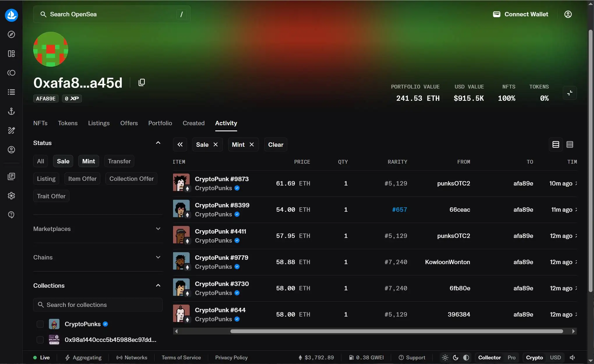
Task: Click the OpenSea logo icon
Action: pyautogui.click(x=11, y=15)
